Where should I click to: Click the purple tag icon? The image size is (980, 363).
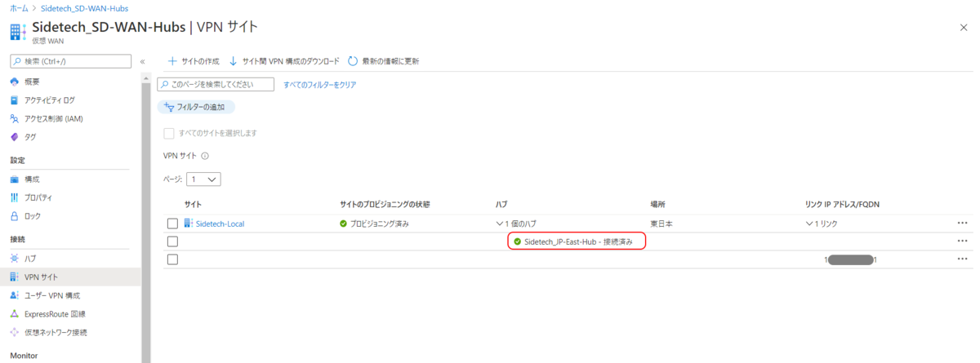(x=15, y=137)
